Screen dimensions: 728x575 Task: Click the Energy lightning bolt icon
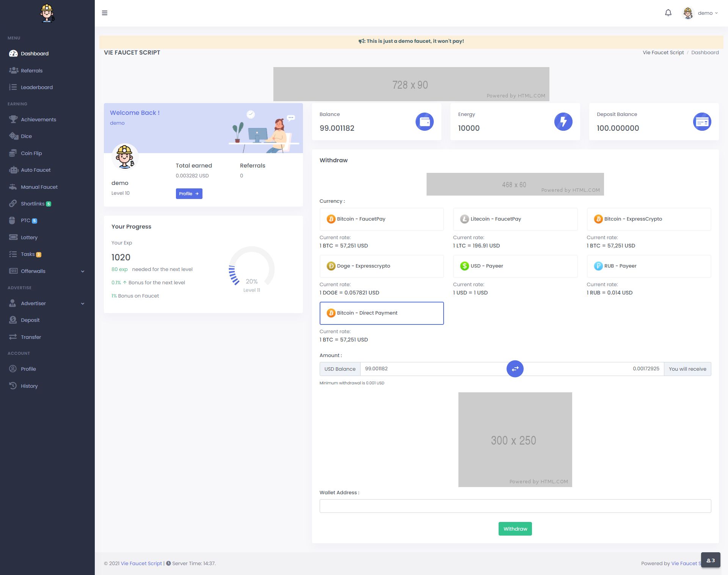pyautogui.click(x=563, y=122)
